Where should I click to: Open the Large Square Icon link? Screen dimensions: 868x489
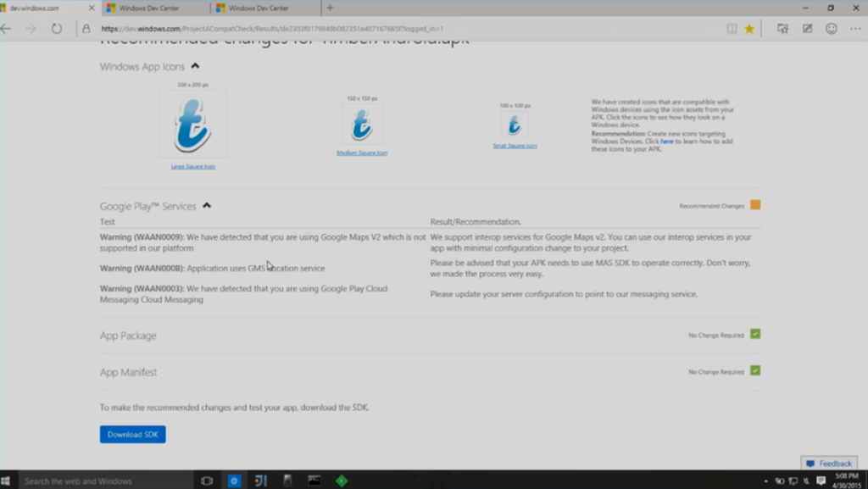(x=192, y=166)
